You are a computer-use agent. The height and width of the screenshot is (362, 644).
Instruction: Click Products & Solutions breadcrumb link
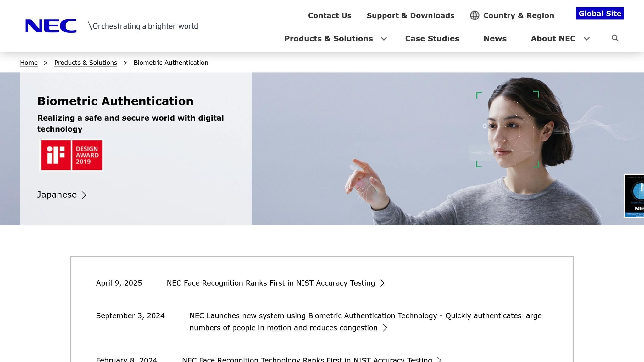[86, 63]
